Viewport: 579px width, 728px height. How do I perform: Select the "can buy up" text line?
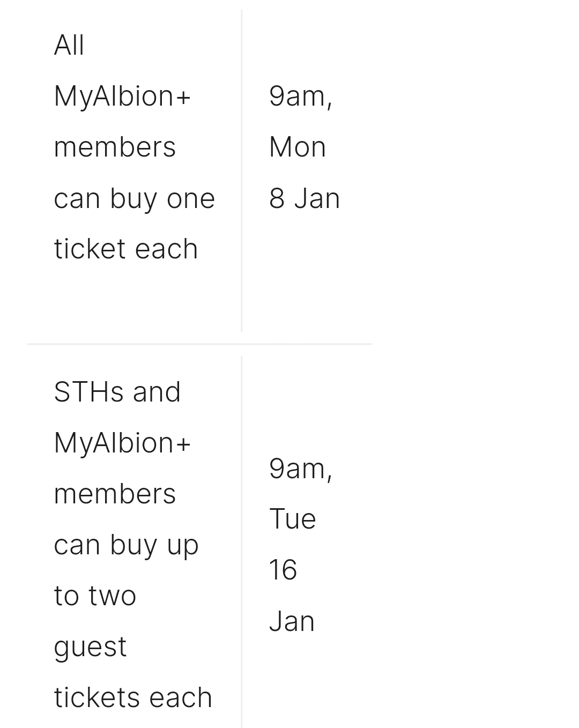click(127, 545)
